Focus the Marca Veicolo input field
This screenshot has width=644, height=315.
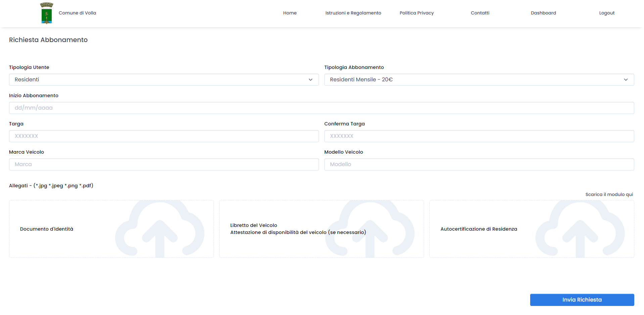point(164,164)
